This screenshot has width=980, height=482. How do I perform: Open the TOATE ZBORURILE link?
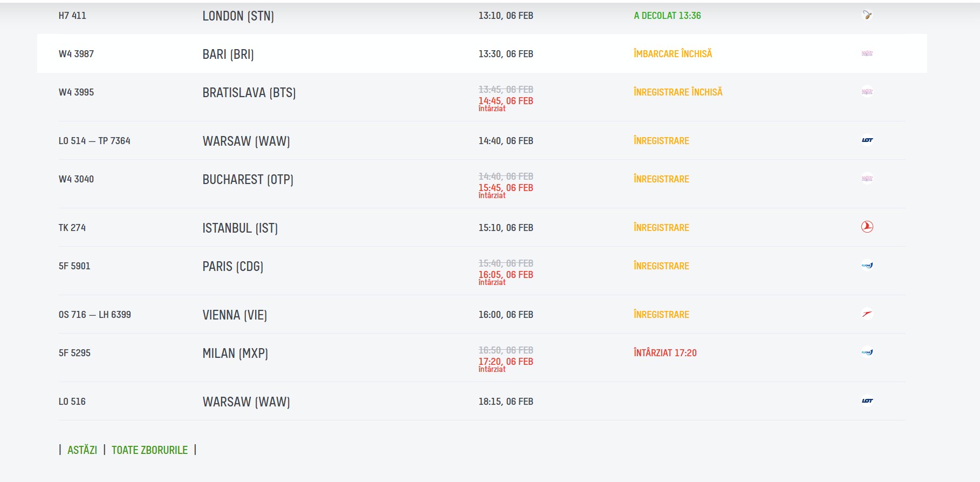pyautogui.click(x=149, y=450)
